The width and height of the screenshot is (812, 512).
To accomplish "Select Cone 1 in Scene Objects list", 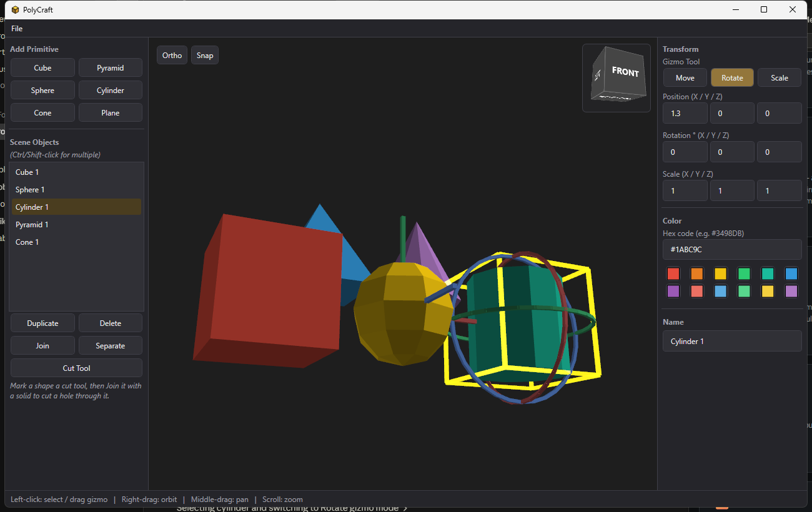I will click(x=76, y=242).
